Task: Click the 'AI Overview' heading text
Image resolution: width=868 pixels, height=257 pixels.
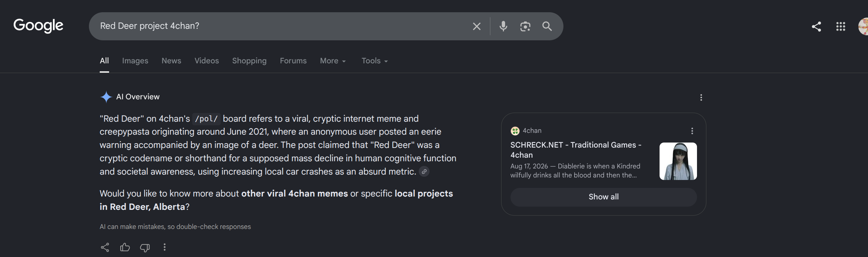Action: (x=138, y=97)
